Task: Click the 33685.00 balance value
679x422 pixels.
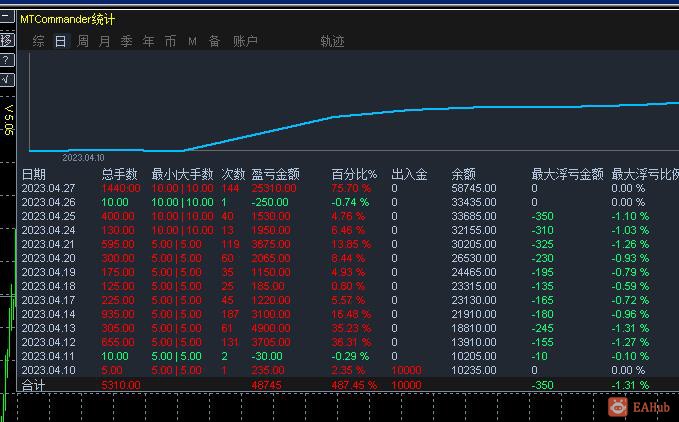Action: (474, 216)
